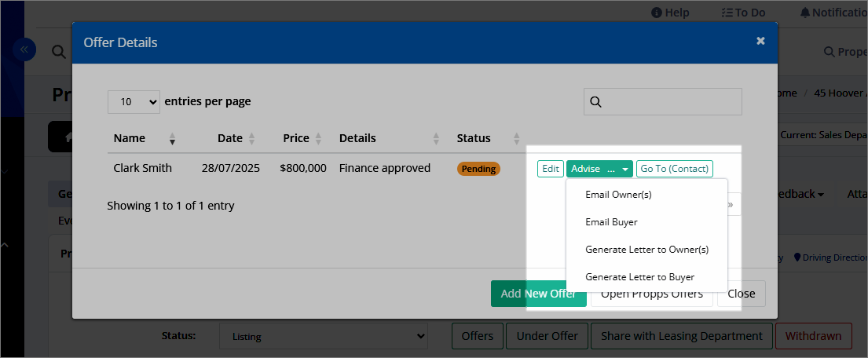Image resolution: width=868 pixels, height=358 pixels.
Task: Select Generate Letter to Owner(s)
Action: pyautogui.click(x=646, y=250)
